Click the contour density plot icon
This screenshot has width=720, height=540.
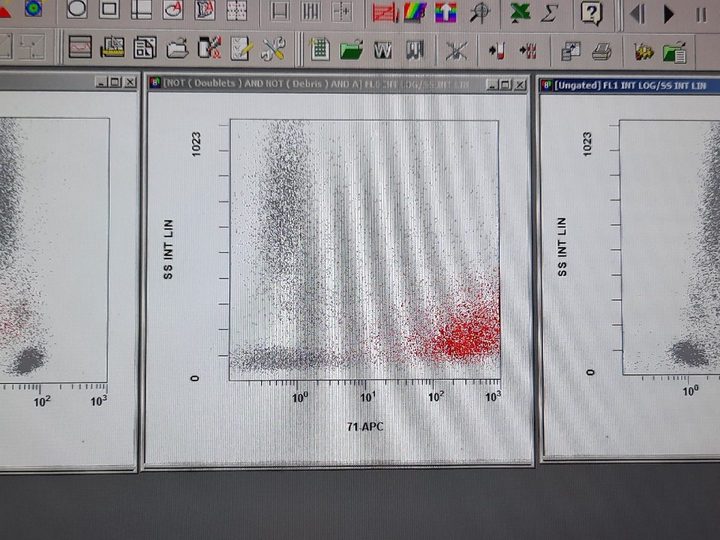pos(33,8)
